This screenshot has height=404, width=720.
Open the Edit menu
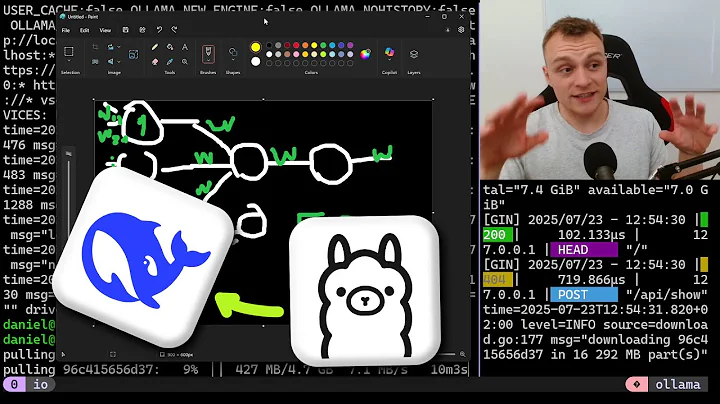pos(84,30)
